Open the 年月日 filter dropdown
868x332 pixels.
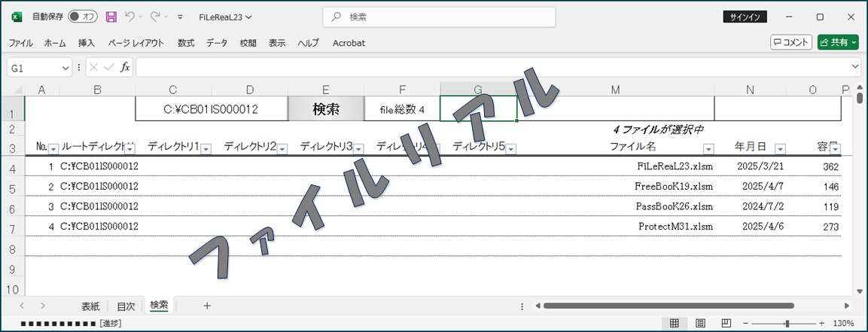[780, 148]
